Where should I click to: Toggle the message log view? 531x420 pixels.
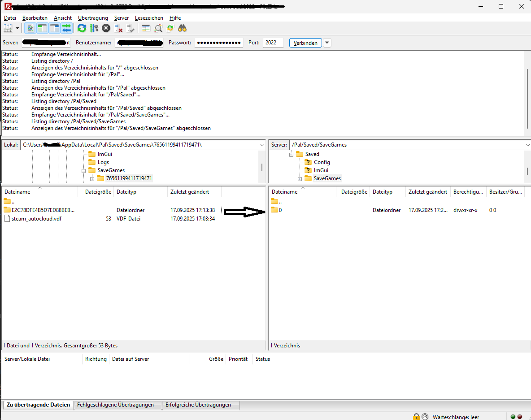(x=30, y=28)
